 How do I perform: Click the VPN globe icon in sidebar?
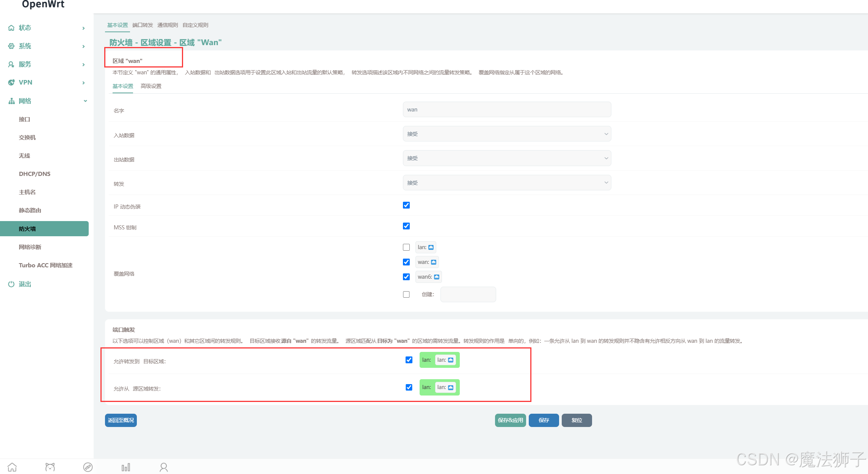(x=11, y=82)
